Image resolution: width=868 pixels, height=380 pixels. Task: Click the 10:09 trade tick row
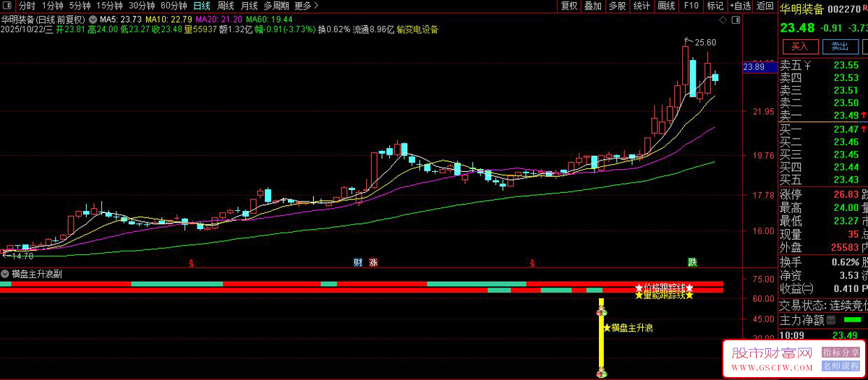(823, 335)
